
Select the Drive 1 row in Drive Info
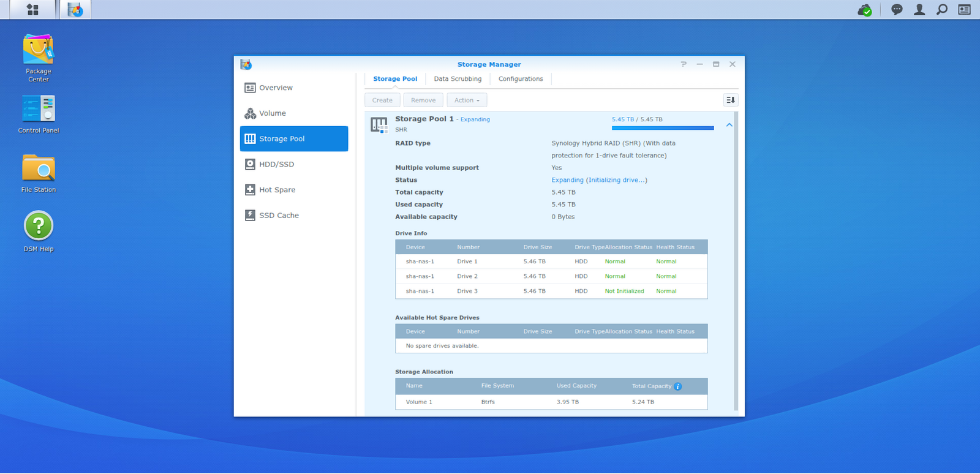[x=551, y=261]
